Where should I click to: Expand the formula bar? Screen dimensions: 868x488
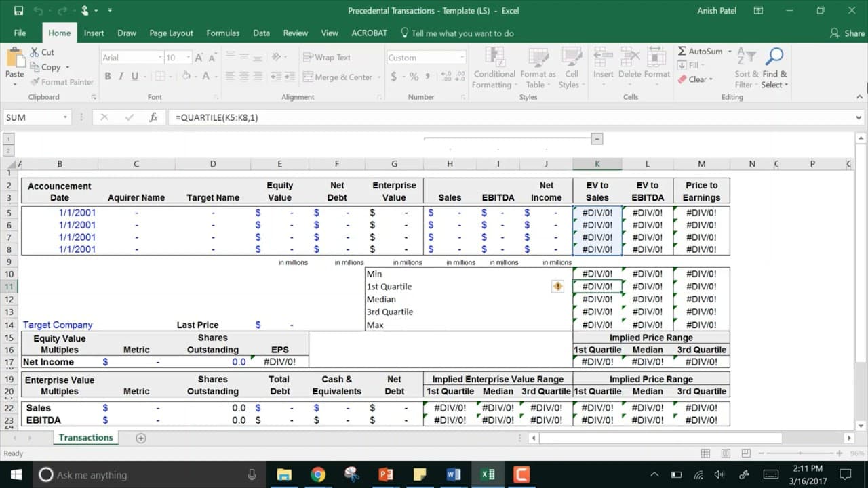859,117
